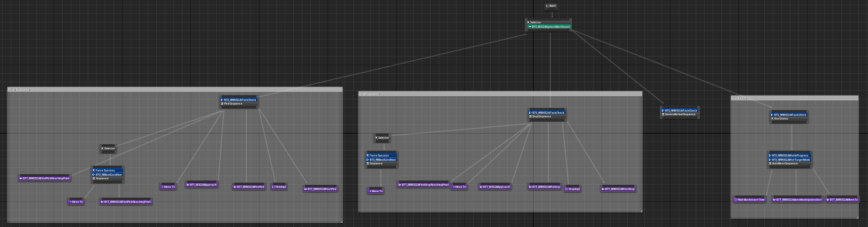Select the DropSequence composite node
The width and height of the screenshot is (868, 227).
(x=546, y=116)
